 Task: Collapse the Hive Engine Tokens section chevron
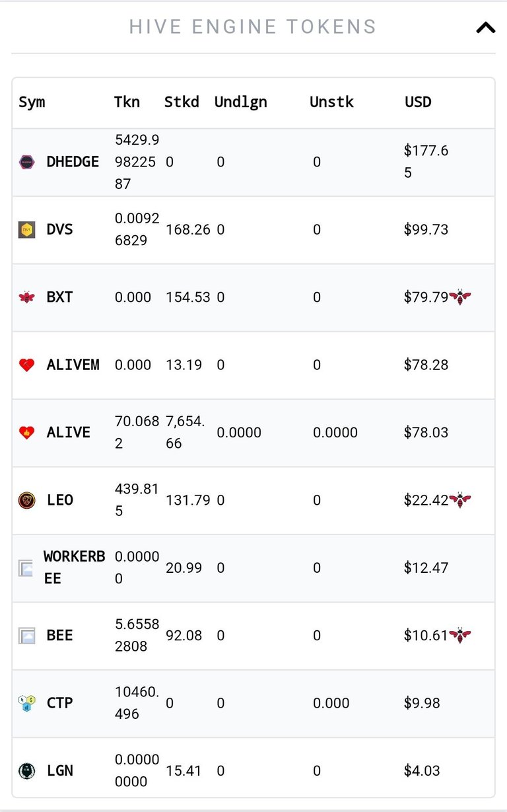[x=485, y=28]
